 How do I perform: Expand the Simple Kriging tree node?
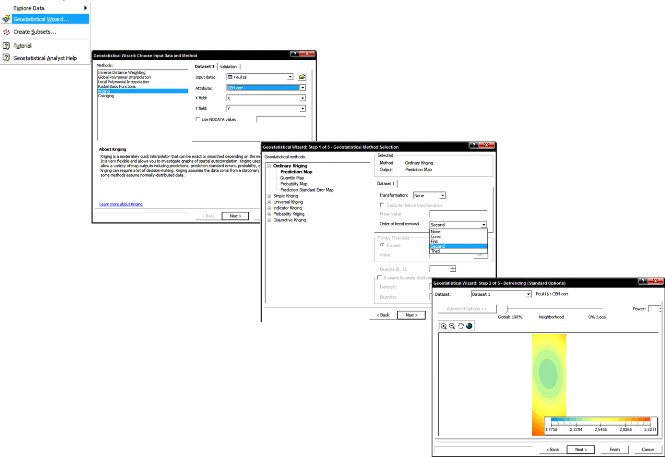269,196
